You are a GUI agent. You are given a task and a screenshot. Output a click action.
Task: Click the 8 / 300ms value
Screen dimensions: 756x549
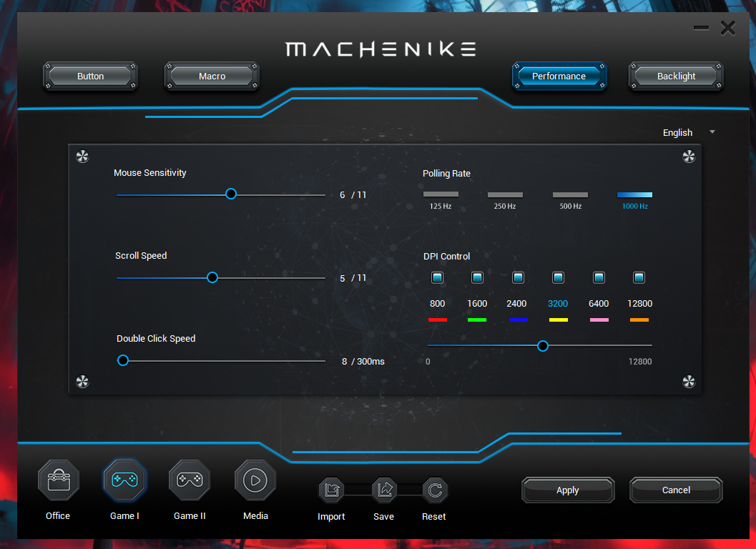363,362
